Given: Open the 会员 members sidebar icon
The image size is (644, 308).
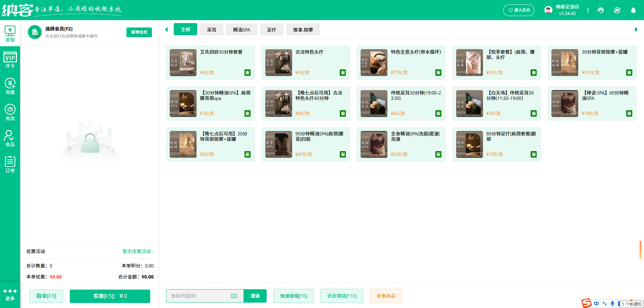Looking at the screenshot, I should (10, 138).
